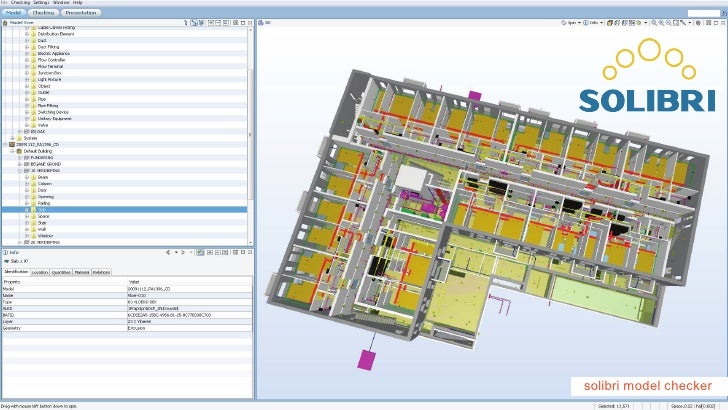
Task: Click the forward arrow in Info panel
Action: [x=183, y=253]
